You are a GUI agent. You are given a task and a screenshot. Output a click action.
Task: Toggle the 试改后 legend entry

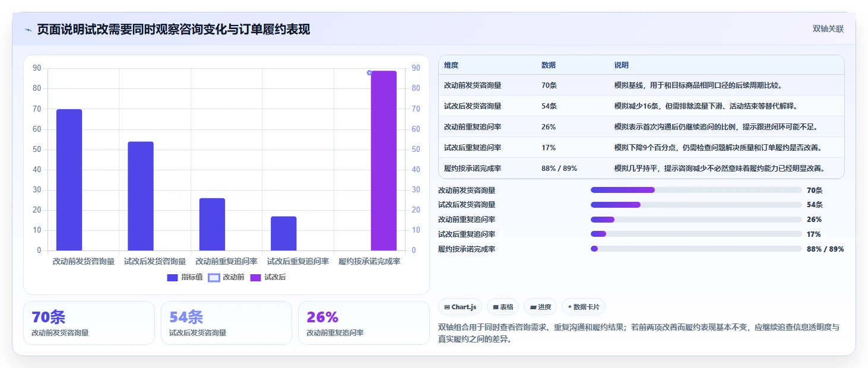[268, 277]
